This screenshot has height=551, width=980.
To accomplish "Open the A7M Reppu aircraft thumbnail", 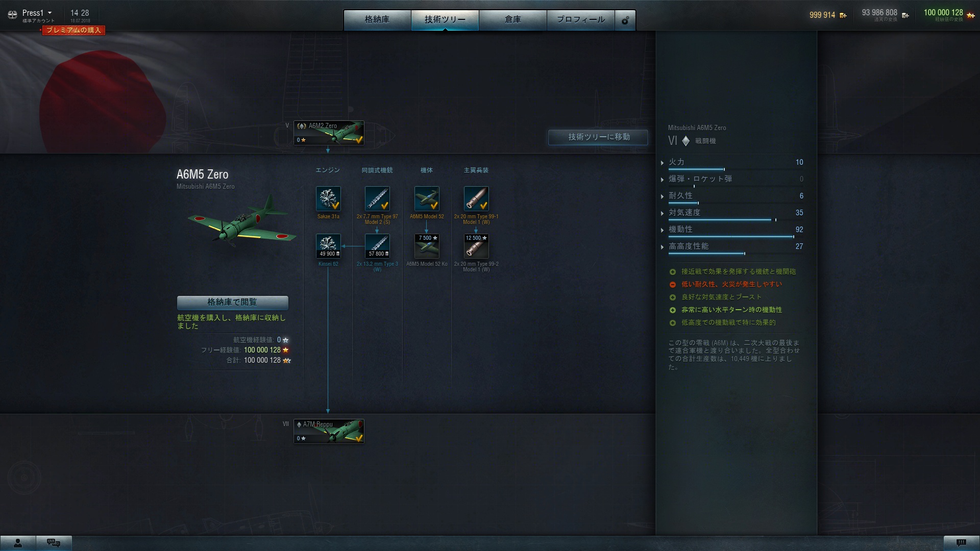I will click(x=329, y=432).
